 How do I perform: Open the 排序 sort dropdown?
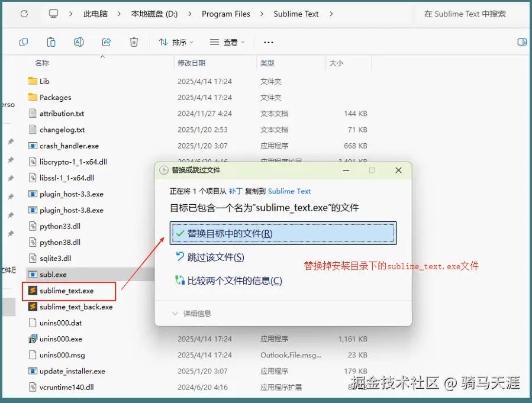click(x=176, y=42)
